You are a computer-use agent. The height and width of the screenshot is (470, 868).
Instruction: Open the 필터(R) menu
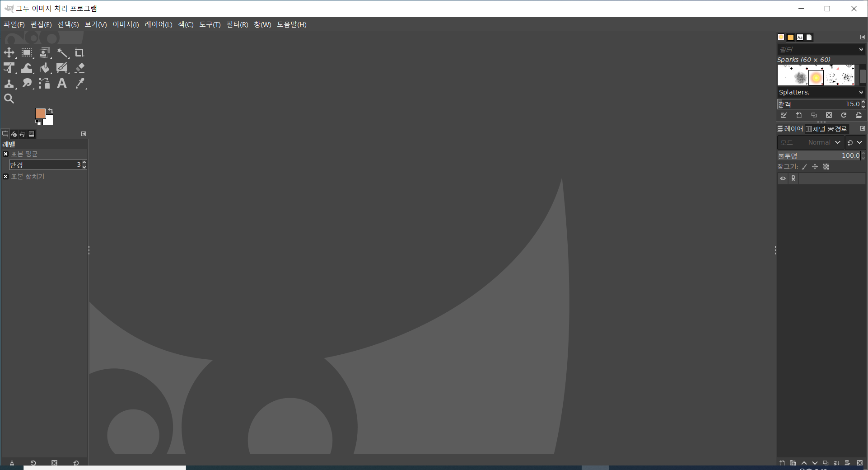[237, 24]
